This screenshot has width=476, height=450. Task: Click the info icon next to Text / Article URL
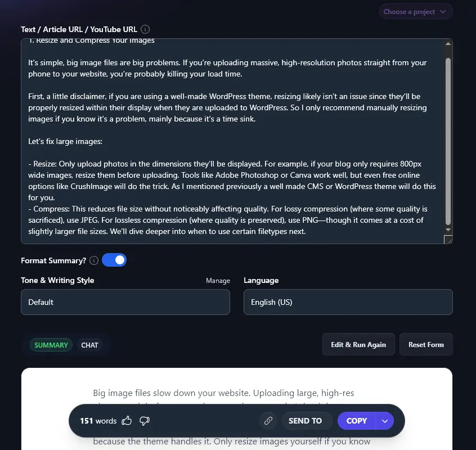(146, 29)
